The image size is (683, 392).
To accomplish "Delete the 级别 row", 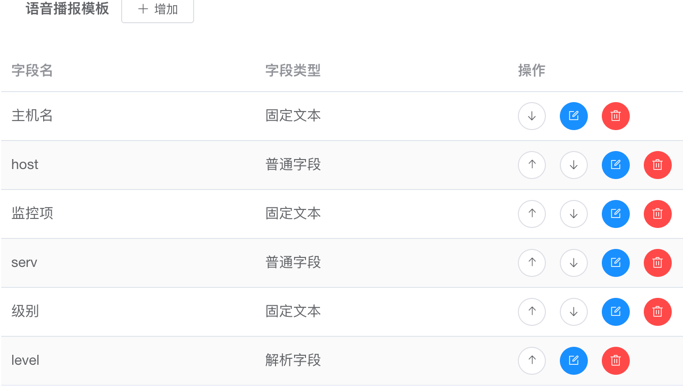I will tap(657, 311).
